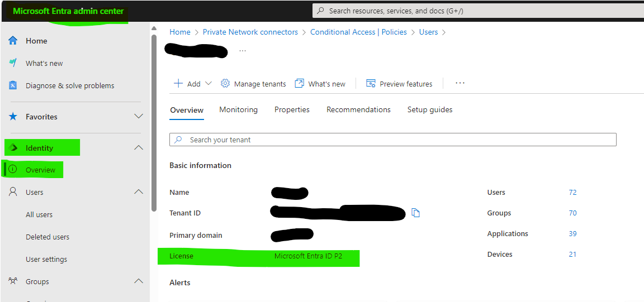The height and width of the screenshot is (302, 644).
Task: Click the plus icon next to Add
Action: [178, 84]
